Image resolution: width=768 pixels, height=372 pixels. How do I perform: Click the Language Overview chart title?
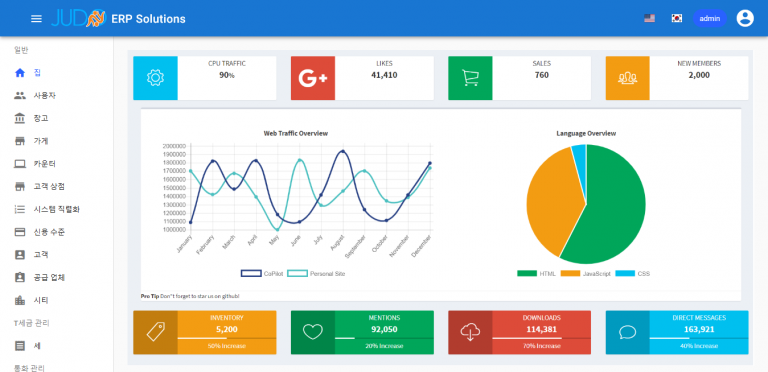click(586, 133)
